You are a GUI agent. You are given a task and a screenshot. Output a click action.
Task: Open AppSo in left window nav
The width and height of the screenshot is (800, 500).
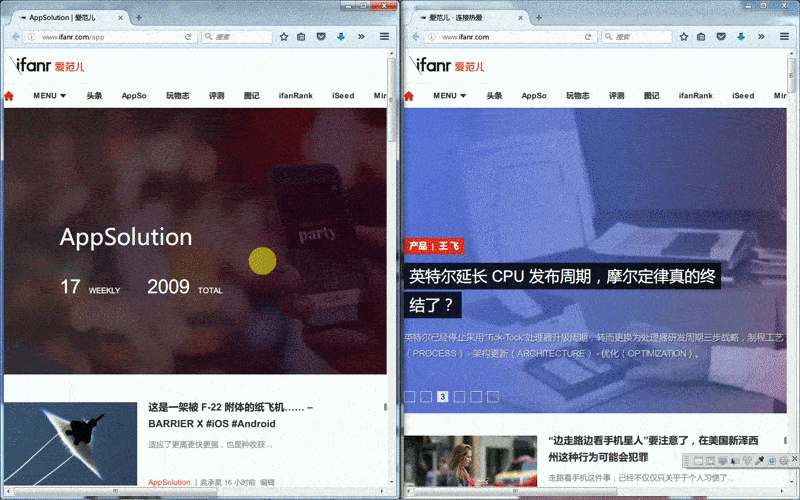134,95
